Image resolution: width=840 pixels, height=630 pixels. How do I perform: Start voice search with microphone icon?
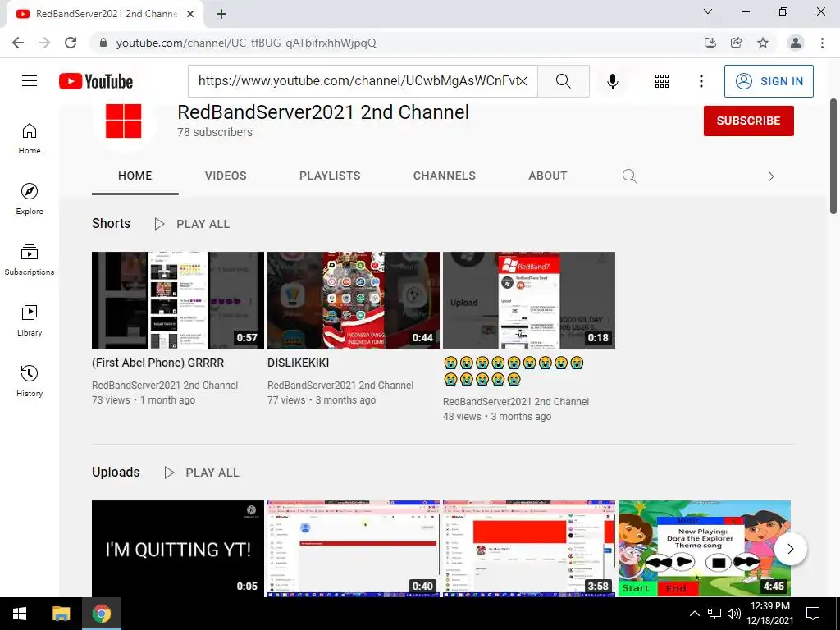[x=612, y=81]
